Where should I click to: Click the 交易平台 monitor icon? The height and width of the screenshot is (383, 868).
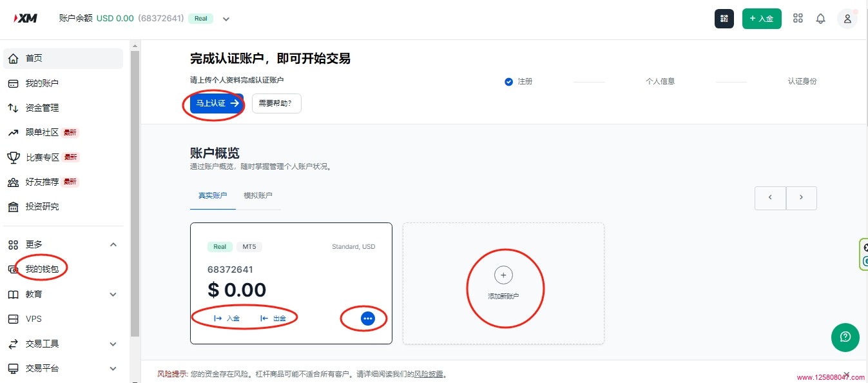(13, 369)
